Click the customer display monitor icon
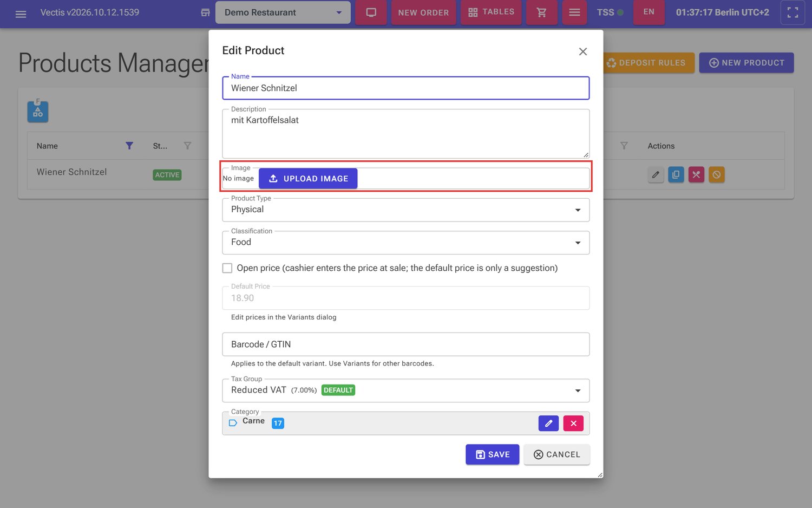This screenshot has width=812, height=508. (x=371, y=12)
